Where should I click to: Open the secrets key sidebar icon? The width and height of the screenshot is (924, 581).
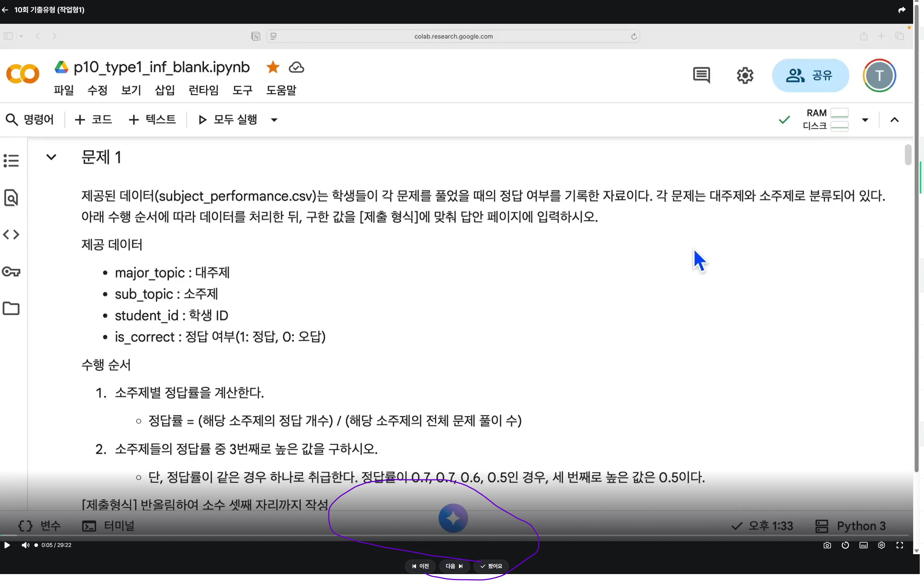(x=11, y=272)
